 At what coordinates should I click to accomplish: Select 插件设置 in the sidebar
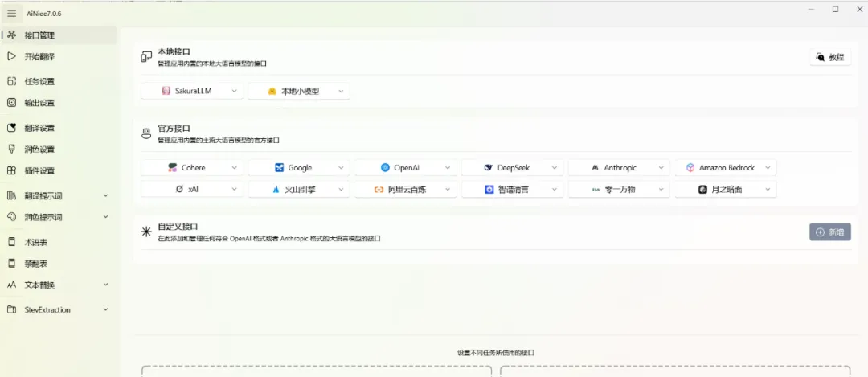point(58,170)
